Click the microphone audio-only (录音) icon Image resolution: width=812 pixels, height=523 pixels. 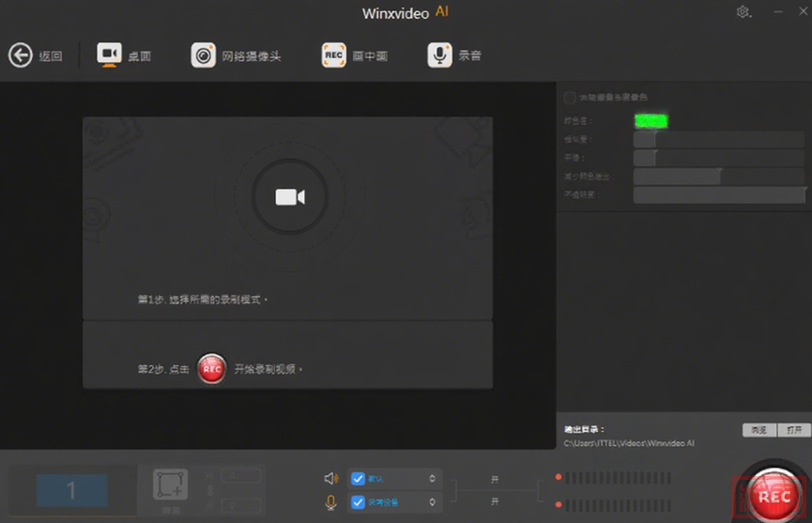click(x=439, y=55)
